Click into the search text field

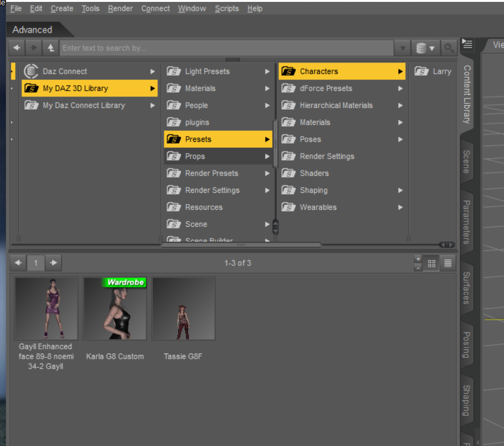(x=227, y=48)
